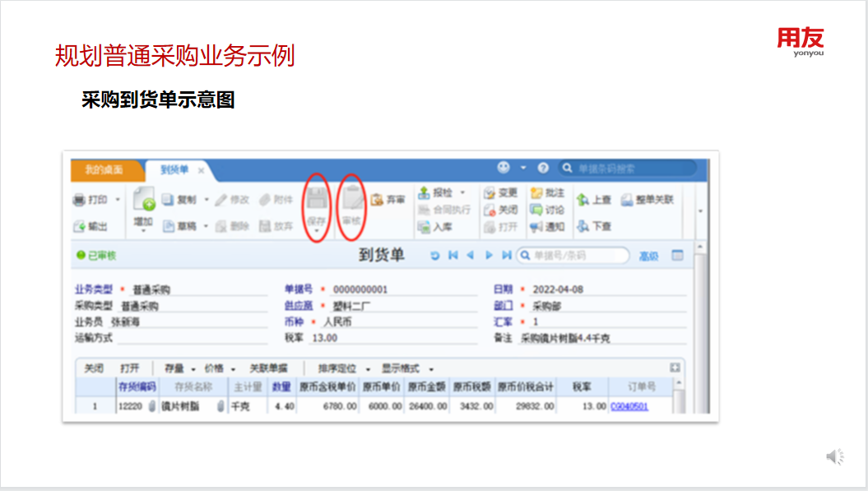Click the 复制 (Copy) icon
This screenshot has height=491, width=868.
click(x=168, y=199)
